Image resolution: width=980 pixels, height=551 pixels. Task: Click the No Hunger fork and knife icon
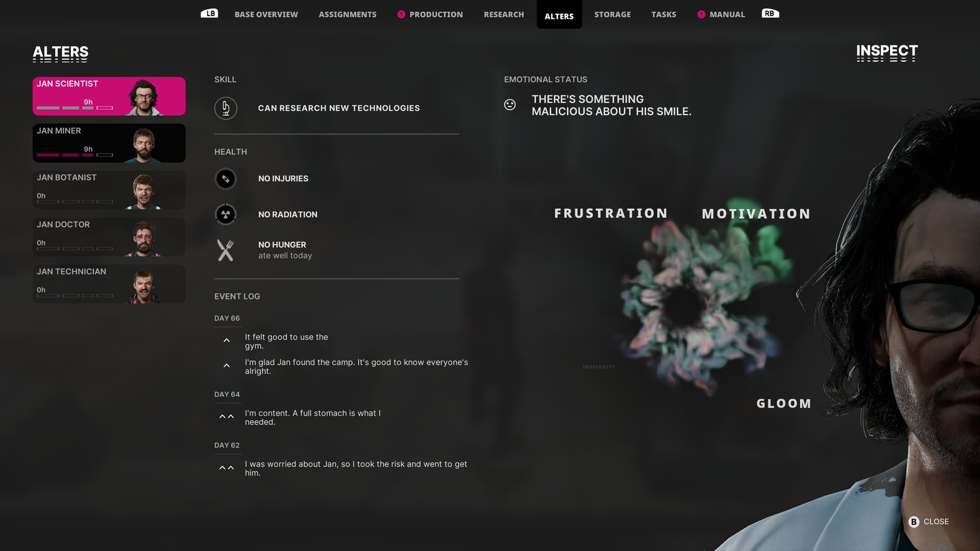[226, 251]
